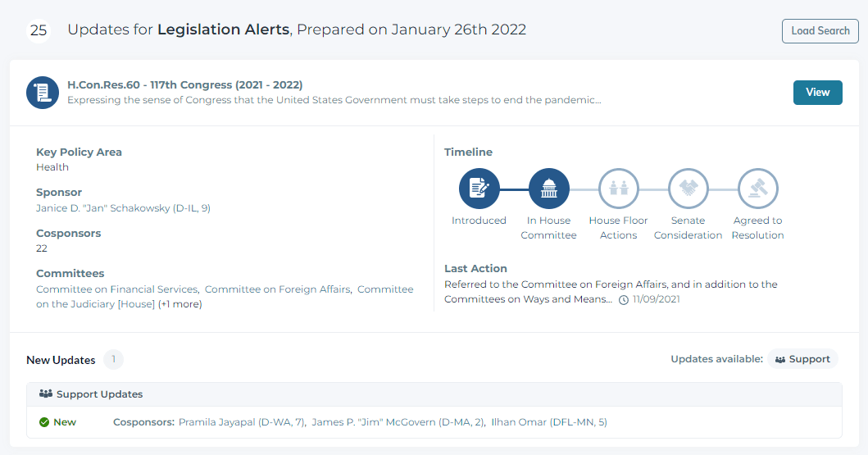Screen dimensions: 868x455
Task: Click the 25 updates count badge
Action: pos(39,30)
